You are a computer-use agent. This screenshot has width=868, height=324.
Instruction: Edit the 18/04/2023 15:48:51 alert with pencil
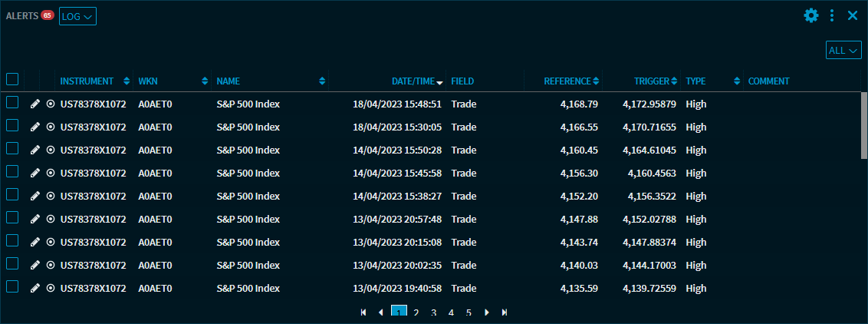pos(35,104)
